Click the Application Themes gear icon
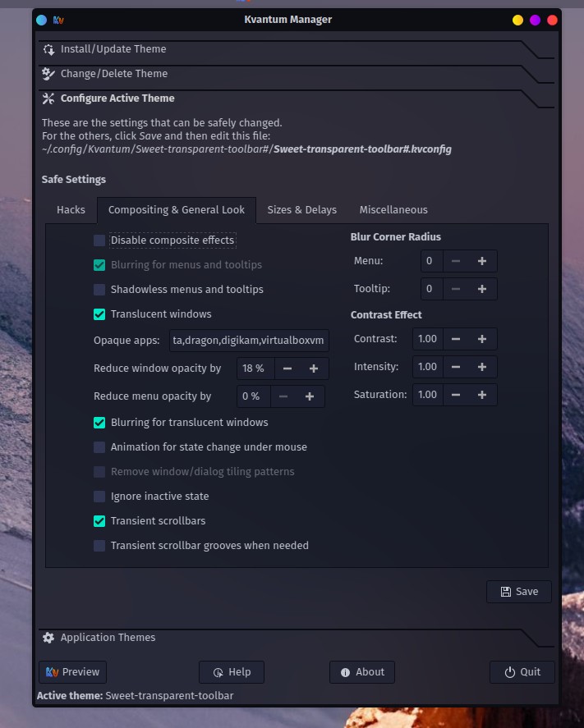This screenshot has width=584, height=728. (x=48, y=638)
